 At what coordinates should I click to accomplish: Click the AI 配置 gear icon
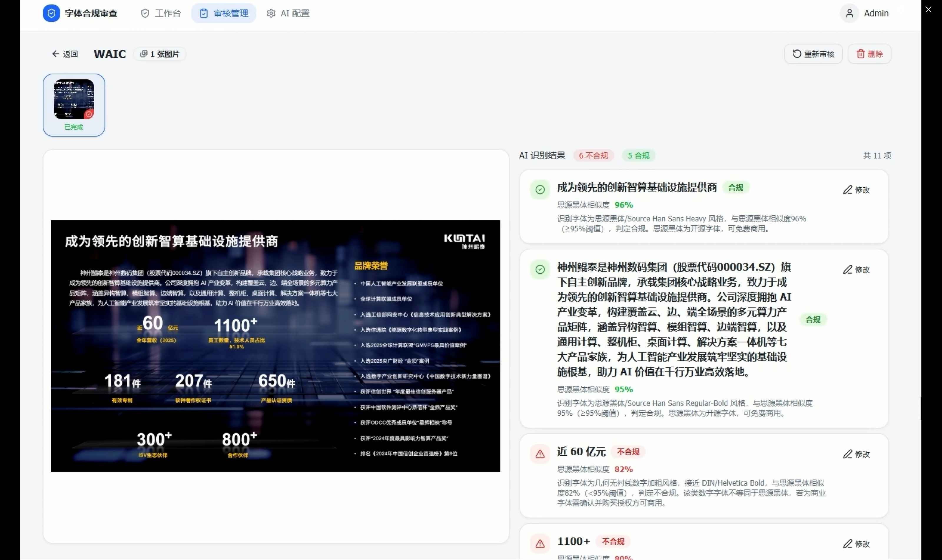click(271, 13)
